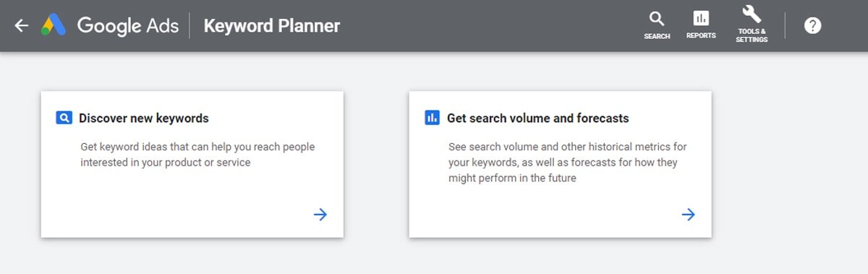Select the Discover new keywords heading
This screenshot has height=274, width=868.
(144, 118)
